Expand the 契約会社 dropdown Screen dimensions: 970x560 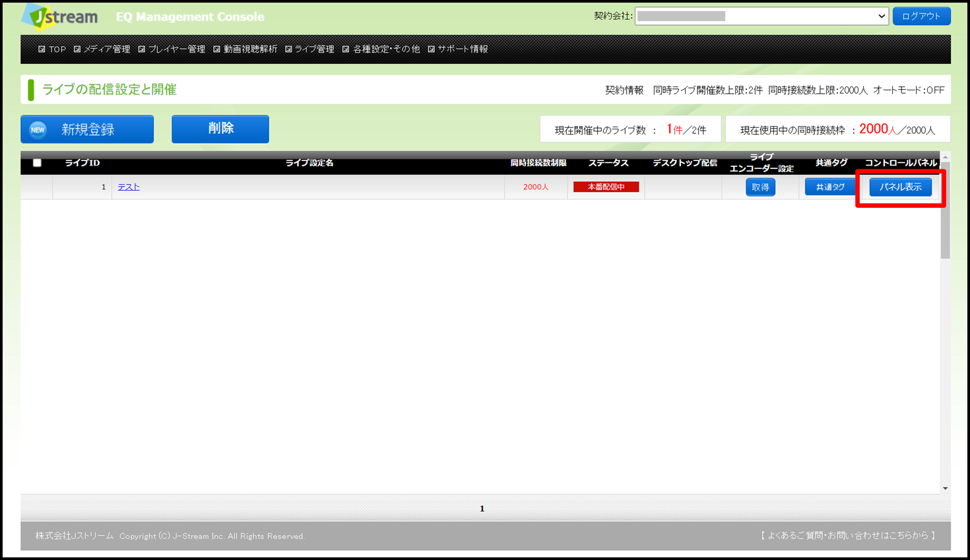(x=761, y=16)
